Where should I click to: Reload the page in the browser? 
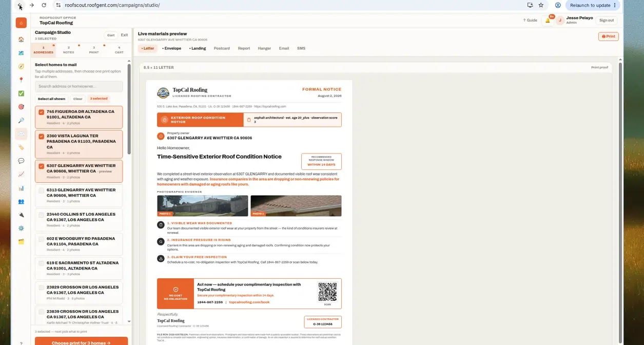tap(44, 5)
